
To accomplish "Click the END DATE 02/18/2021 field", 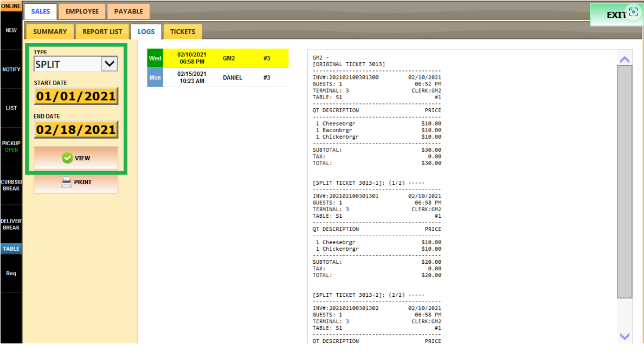I will [76, 129].
